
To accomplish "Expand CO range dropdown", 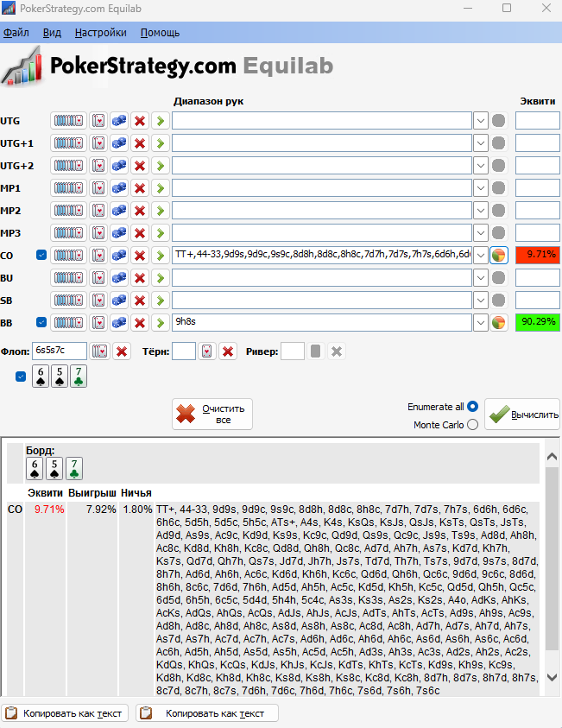I will (481, 256).
